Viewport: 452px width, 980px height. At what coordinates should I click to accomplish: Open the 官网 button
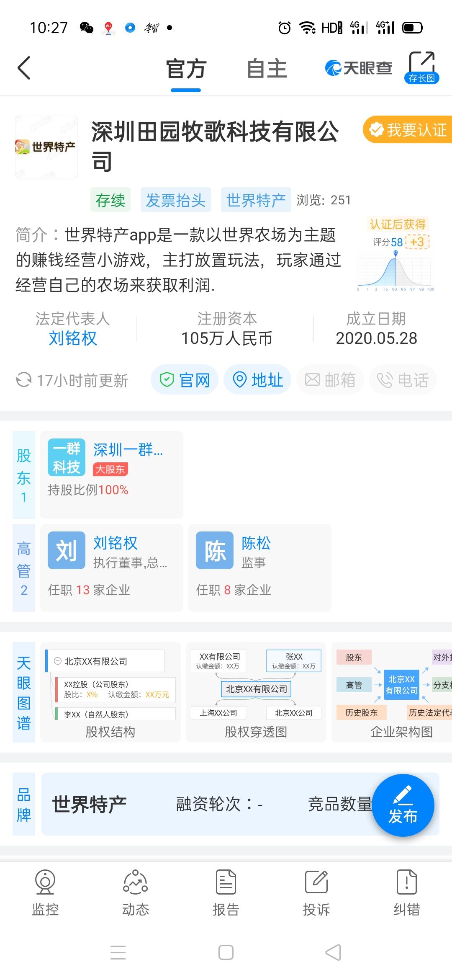tap(185, 380)
